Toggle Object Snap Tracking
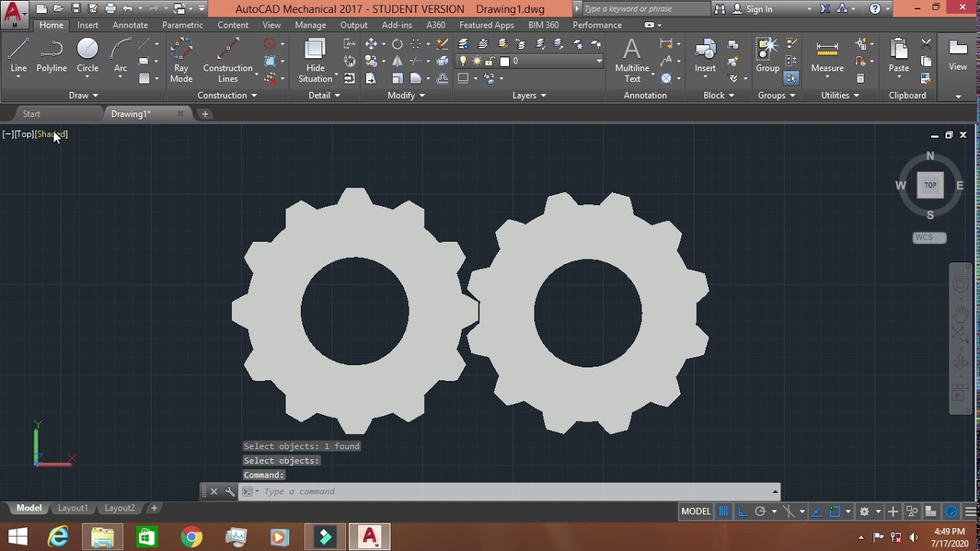980x551 pixels. coord(816,511)
